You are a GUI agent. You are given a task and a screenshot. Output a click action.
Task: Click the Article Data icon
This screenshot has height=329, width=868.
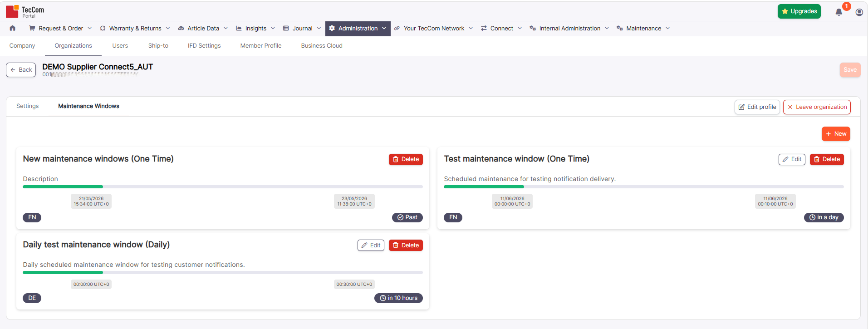181,28
